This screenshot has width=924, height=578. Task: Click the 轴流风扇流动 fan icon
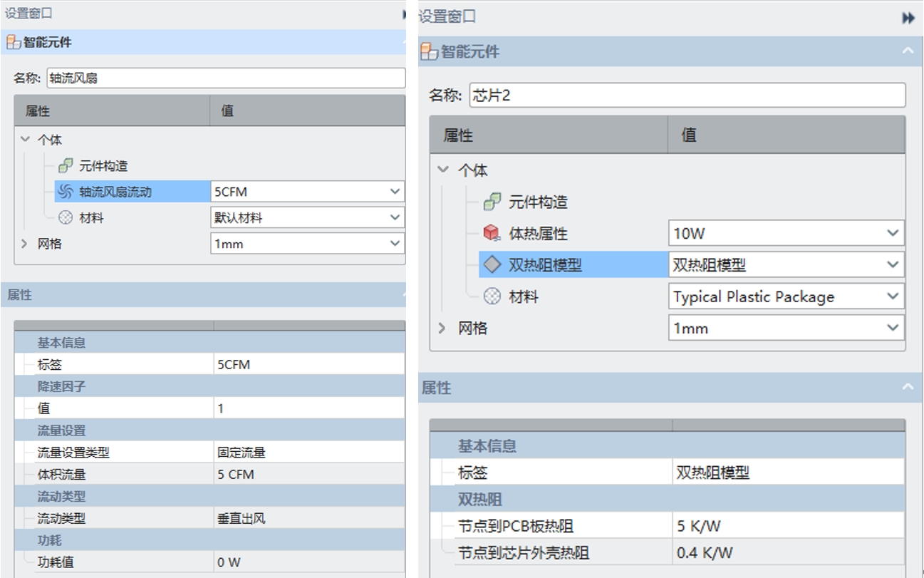65,192
